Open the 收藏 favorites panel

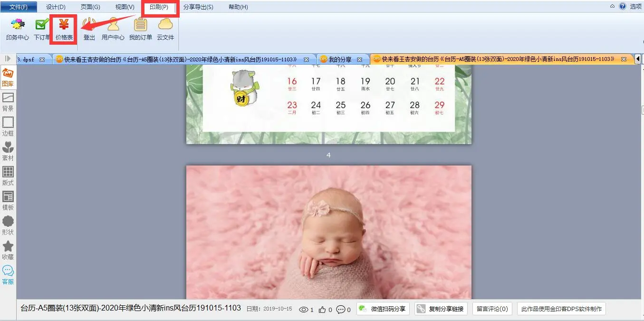(8, 251)
